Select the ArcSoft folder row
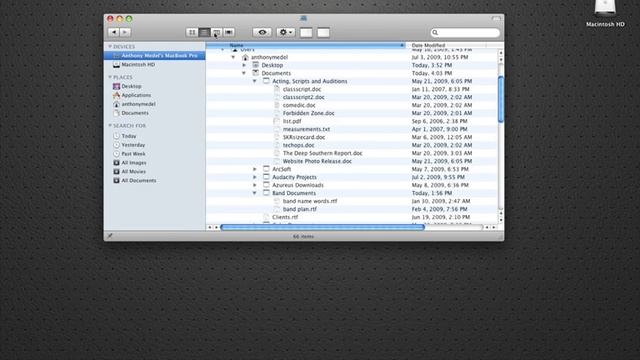This screenshot has width=640, height=360. pos(352,169)
